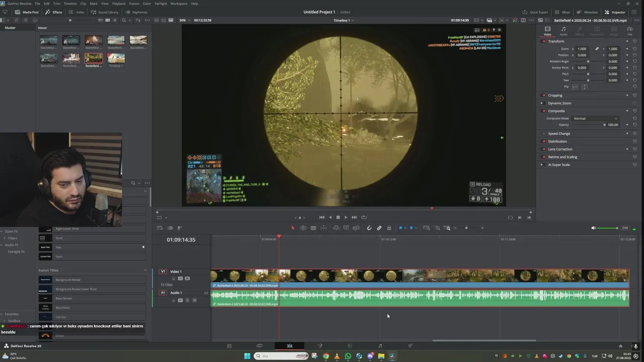The width and height of the screenshot is (644, 362).
Task: Open Timeline View Options icon
Action: tap(160, 228)
